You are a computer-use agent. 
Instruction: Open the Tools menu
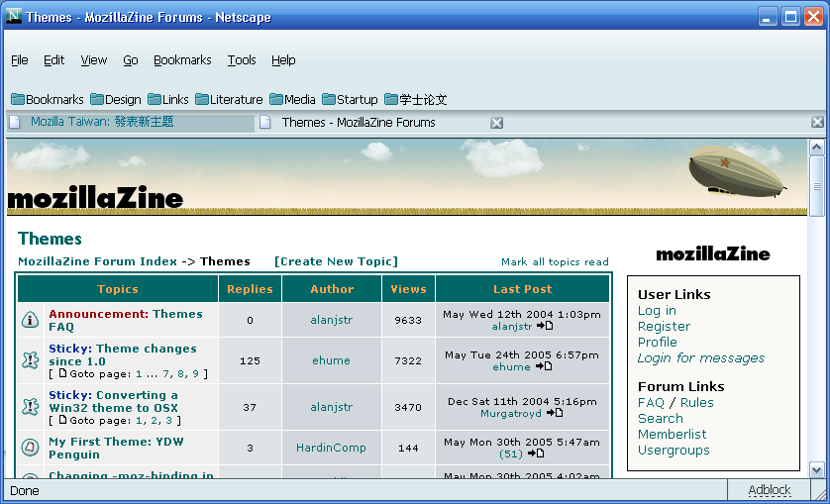click(x=242, y=60)
